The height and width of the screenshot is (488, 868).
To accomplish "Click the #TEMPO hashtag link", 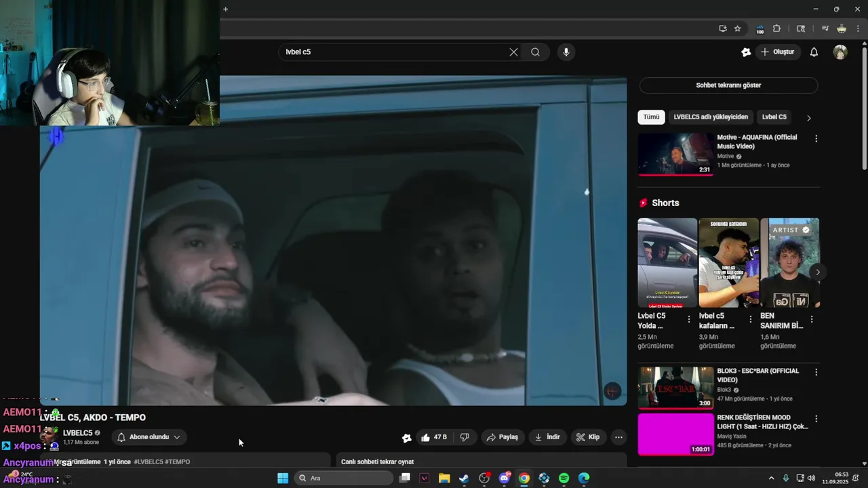I will [x=178, y=462].
